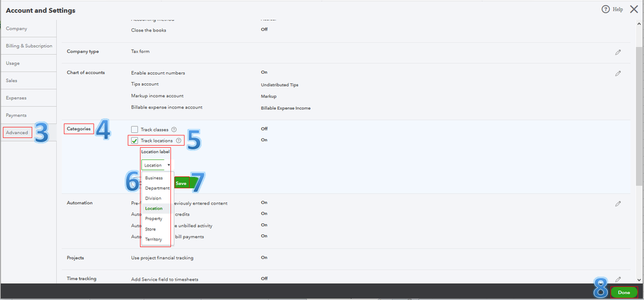Click Billable expense income account row
This screenshot has width=644, height=300.
(x=166, y=108)
